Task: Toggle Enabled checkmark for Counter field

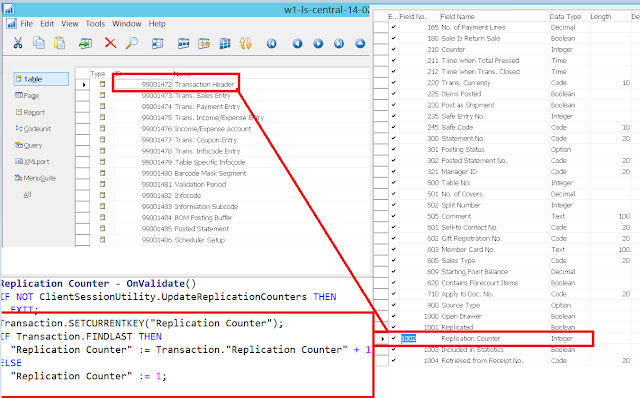Action: click(393, 49)
